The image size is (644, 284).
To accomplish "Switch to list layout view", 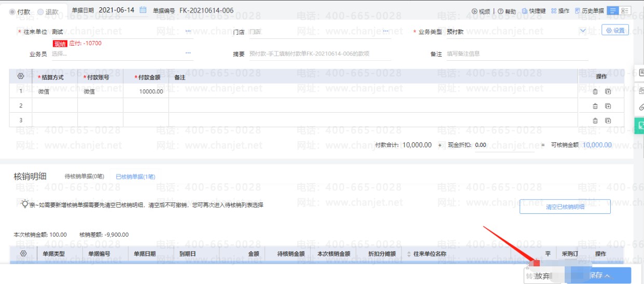I will pyautogui.click(x=613, y=11).
